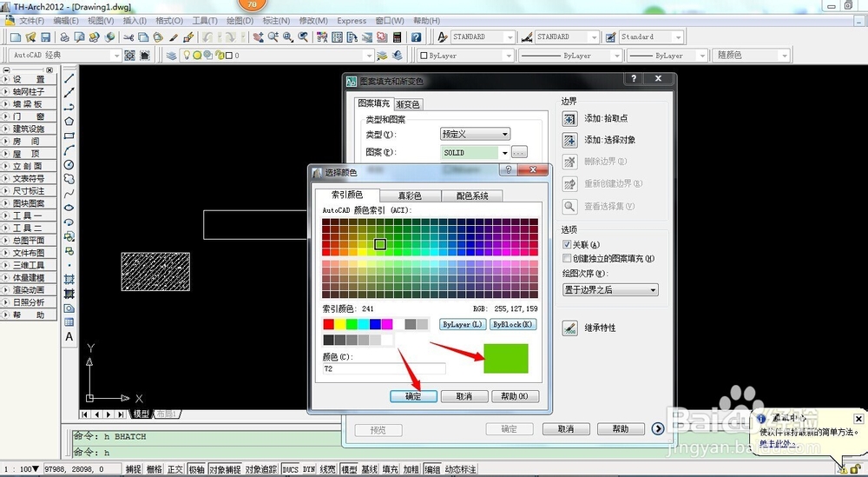Toggle 正交 ortho mode in status bar
The image size is (868, 477).
coord(175,469)
